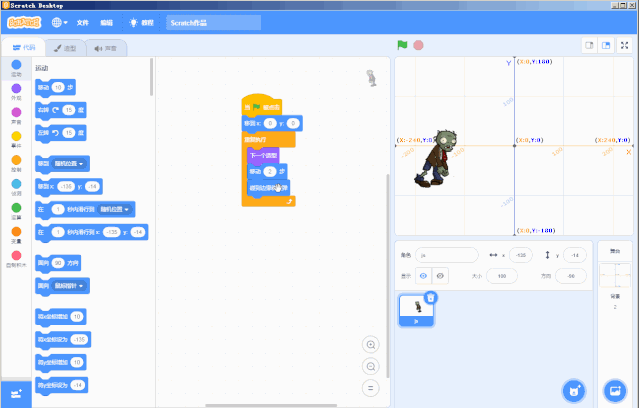Select the Motion category circle

click(x=16, y=65)
